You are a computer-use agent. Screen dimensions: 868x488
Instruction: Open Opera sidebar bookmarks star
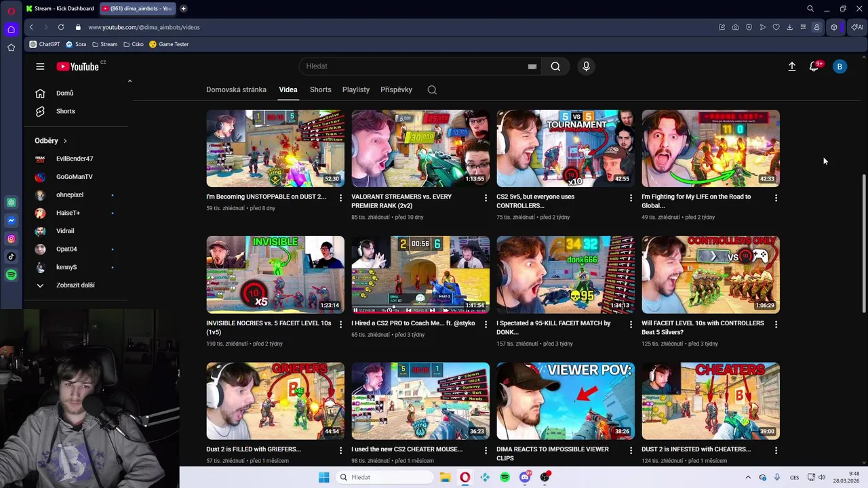(11, 47)
